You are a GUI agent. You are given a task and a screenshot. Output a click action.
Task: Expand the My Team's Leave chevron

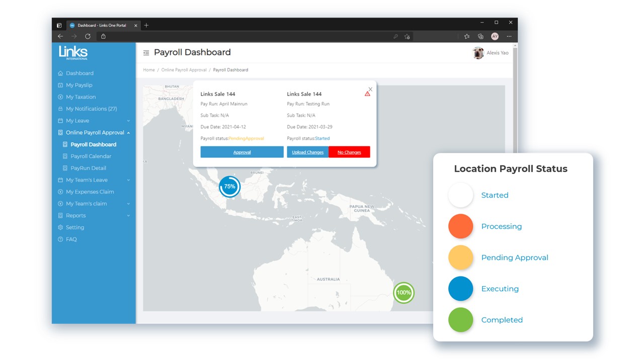[x=128, y=180]
